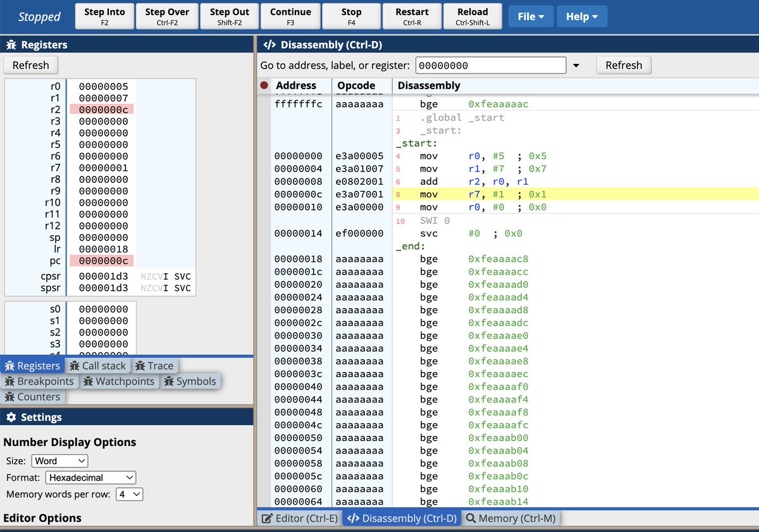
Task: Click branch target 0xfeaaaad0
Action: click(498, 285)
